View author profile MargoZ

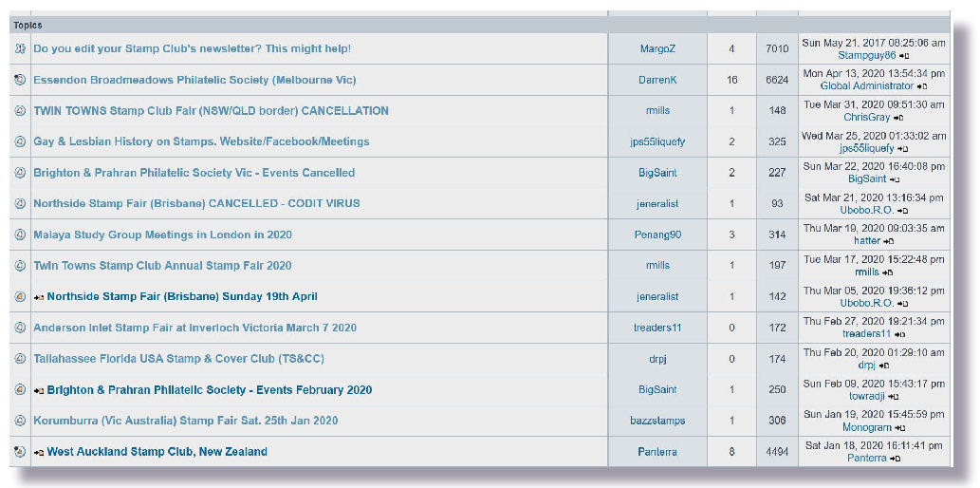(x=657, y=48)
